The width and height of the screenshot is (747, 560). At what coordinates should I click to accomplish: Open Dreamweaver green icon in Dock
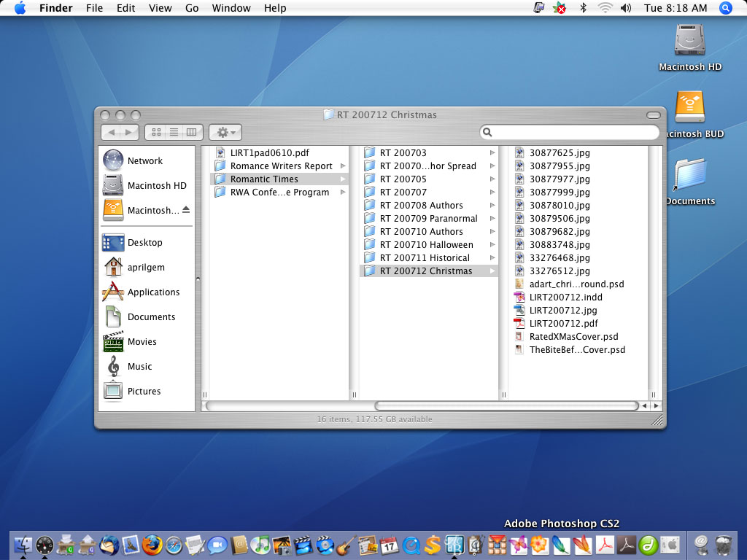pos(648,545)
